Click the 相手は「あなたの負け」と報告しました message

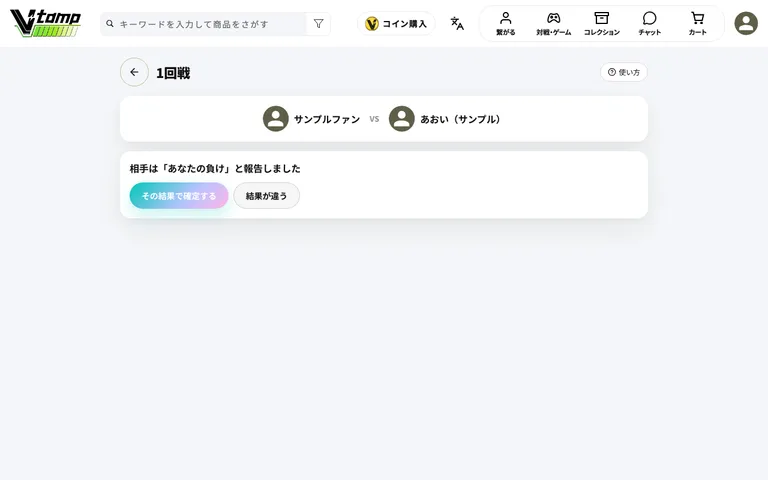(215, 168)
